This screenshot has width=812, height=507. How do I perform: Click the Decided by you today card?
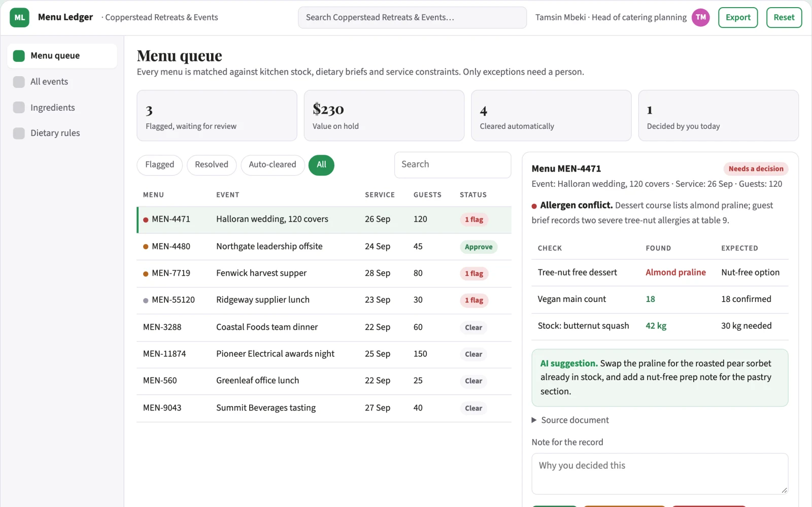tap(718, 116)
